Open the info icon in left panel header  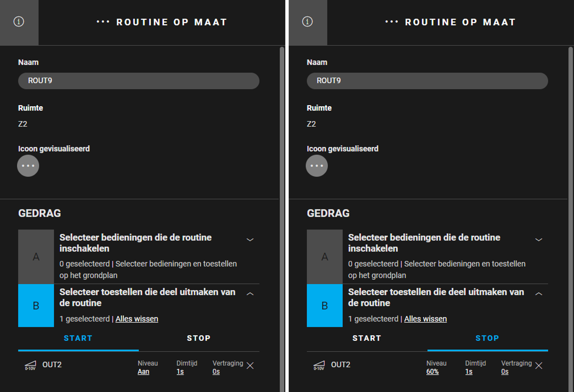coord(18,22)
